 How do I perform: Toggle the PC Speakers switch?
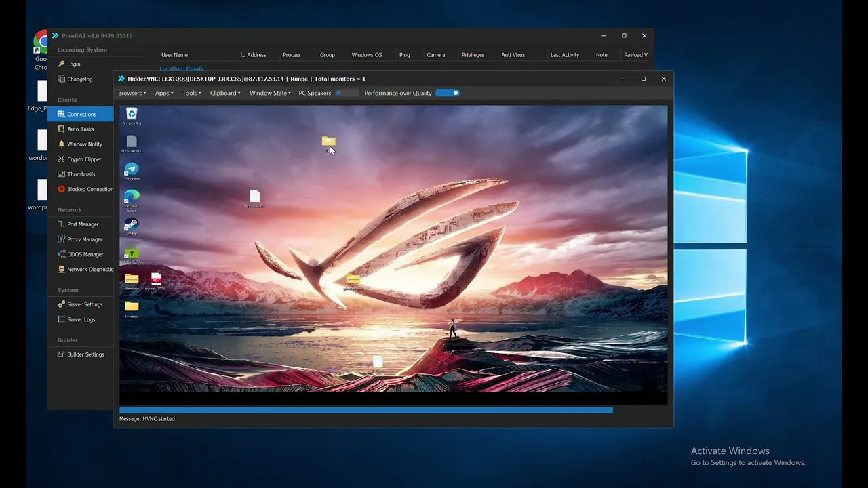click(347, 93)
